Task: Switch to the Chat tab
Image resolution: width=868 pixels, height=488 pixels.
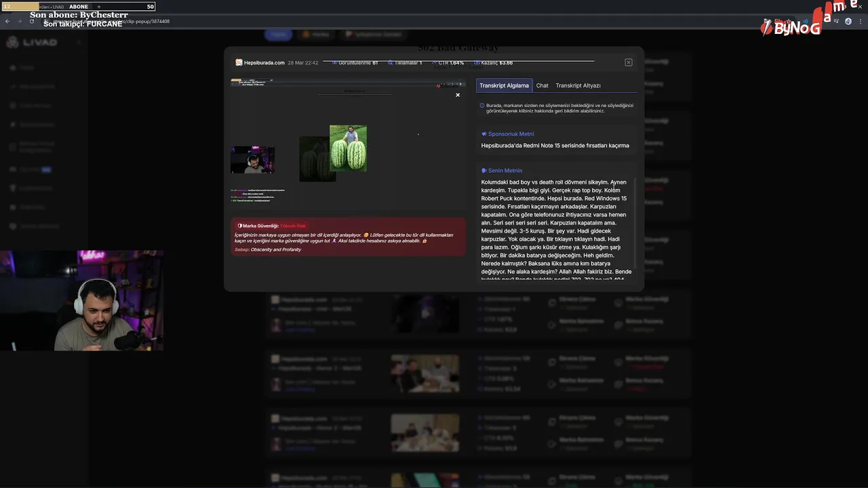Action: pos(542,85)
